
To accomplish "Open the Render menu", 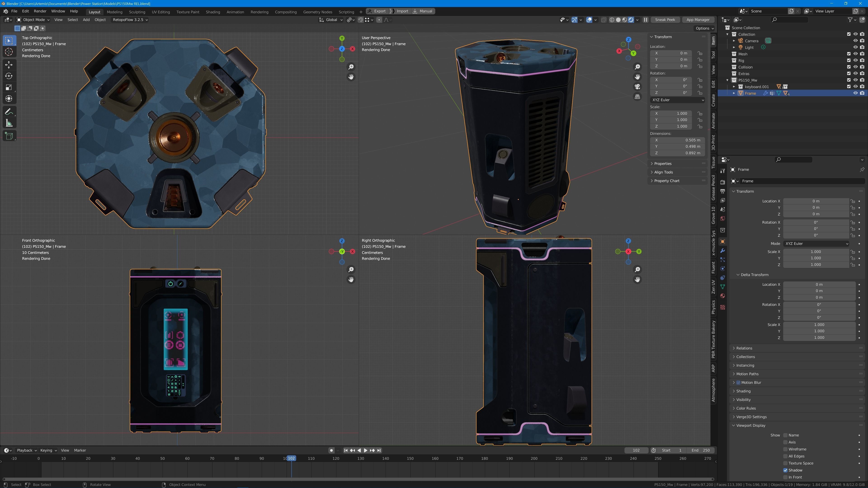I will pos(40,11).
